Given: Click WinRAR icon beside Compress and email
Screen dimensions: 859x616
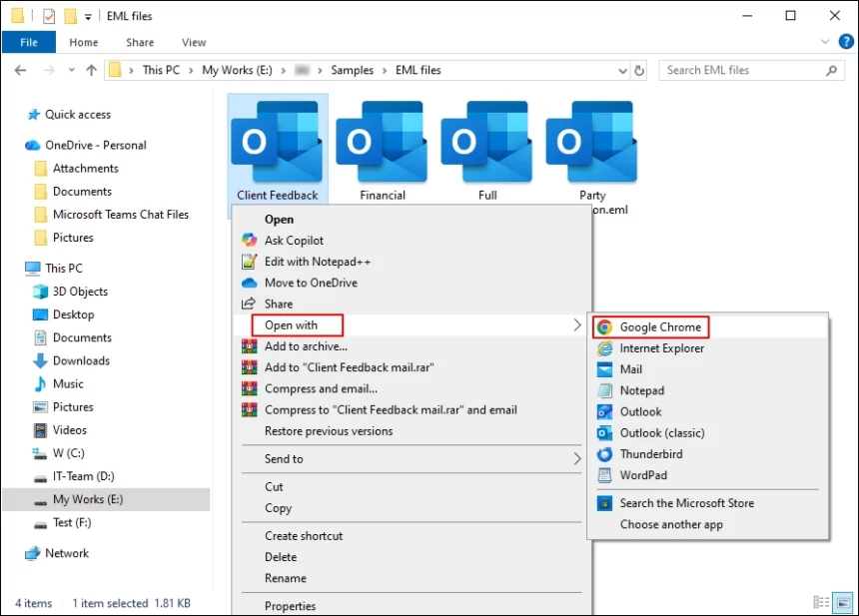Looking at the screenshot, I should (x=250, y=388).
